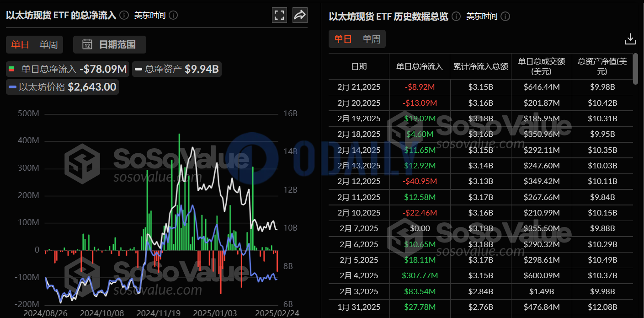Click the 日期 column header
The height and width of the screenshot is (318, 644).
click(x=359, y=66)
